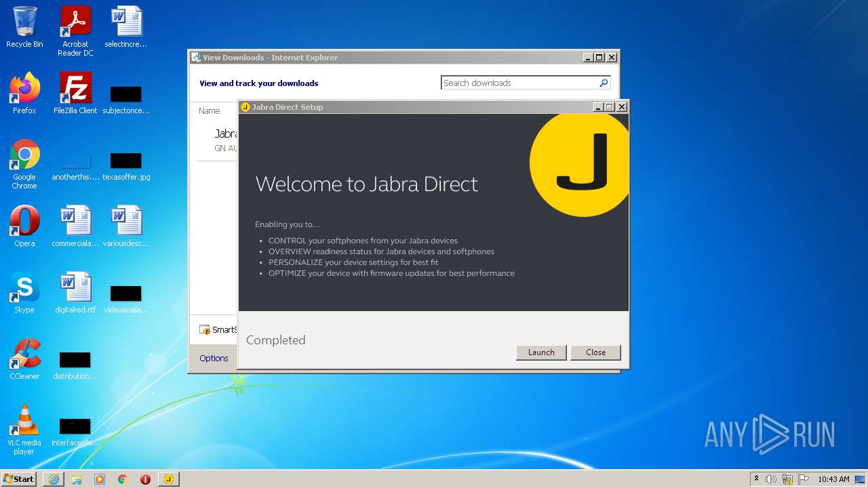Close the View Downloads window
Screen dimensions: 868x488
tap(612, 58)
